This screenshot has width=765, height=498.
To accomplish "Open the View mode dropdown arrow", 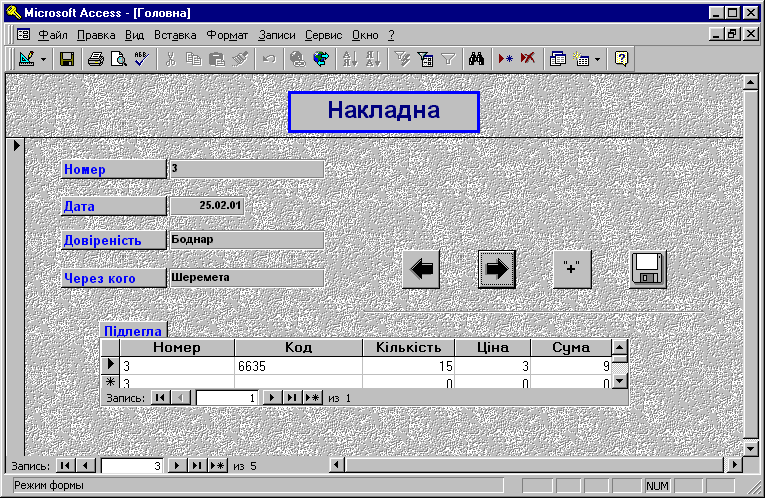I will pos(43,60).
